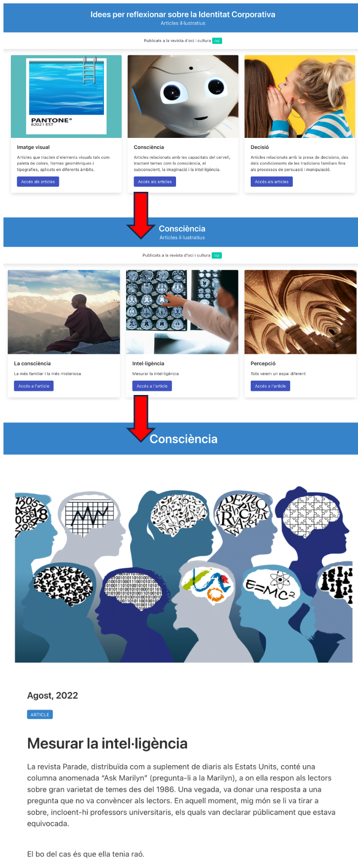Click the Imatge visual card title
358x868 pixels.
(33, 147)
